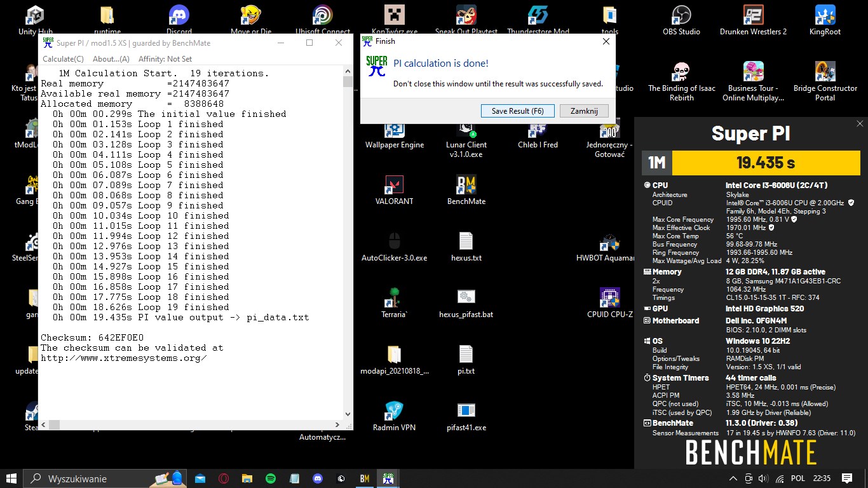Save the result with Save Result (F6)

pyautogui.click(x=517, y=111)
